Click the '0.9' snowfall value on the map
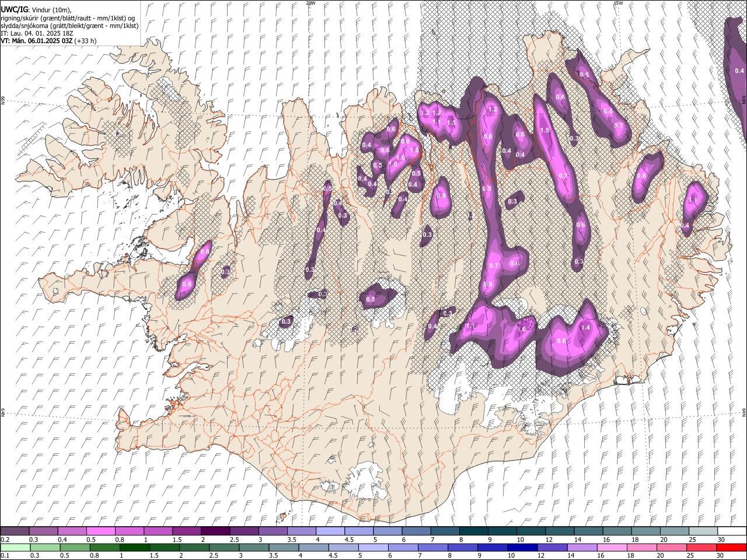This screenshot has height=560, width=747. 441,195
